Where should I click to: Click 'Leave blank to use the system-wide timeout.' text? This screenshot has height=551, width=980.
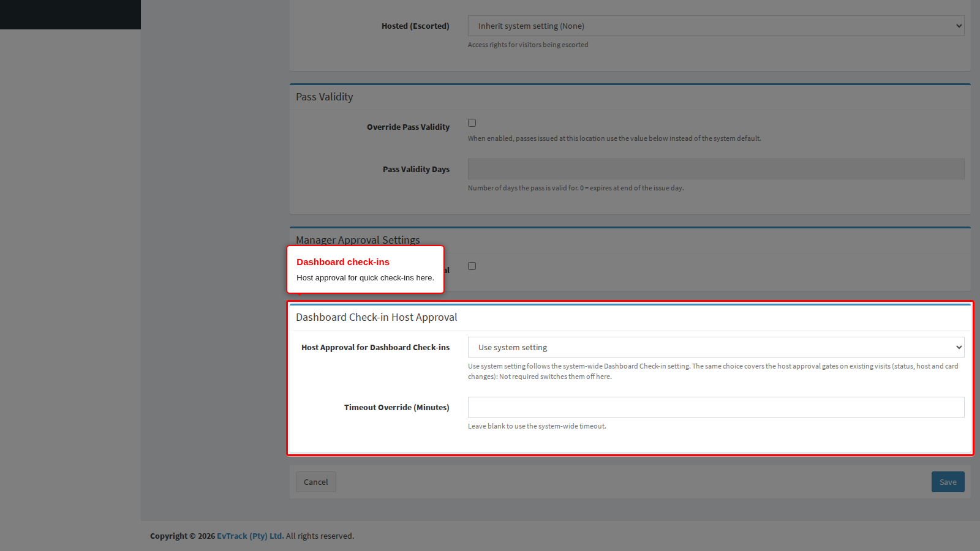[537, 426]
